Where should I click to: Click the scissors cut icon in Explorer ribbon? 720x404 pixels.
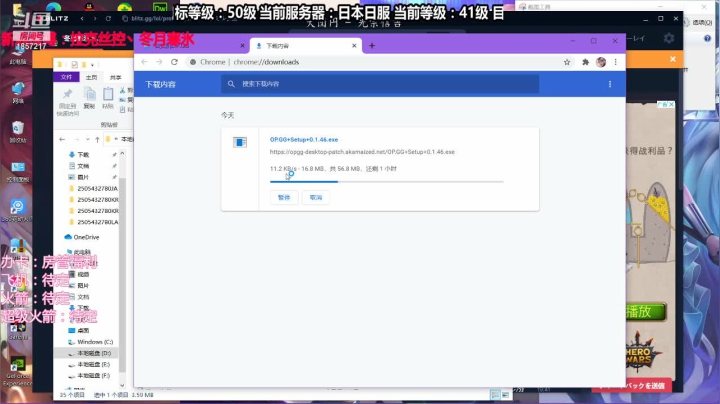point(123,90)
